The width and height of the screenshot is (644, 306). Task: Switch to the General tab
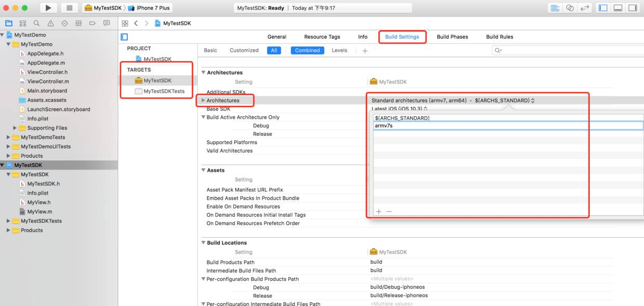tap(277, 37)
